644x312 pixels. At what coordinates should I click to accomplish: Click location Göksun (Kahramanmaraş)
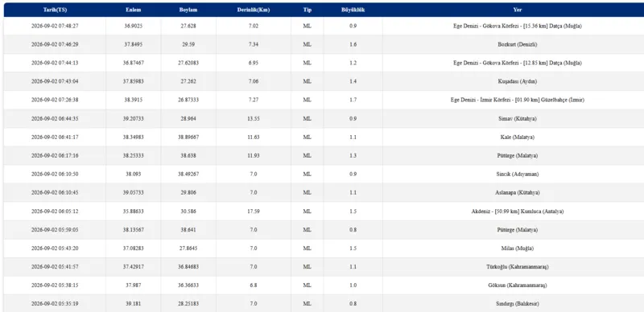click(517, 285)
